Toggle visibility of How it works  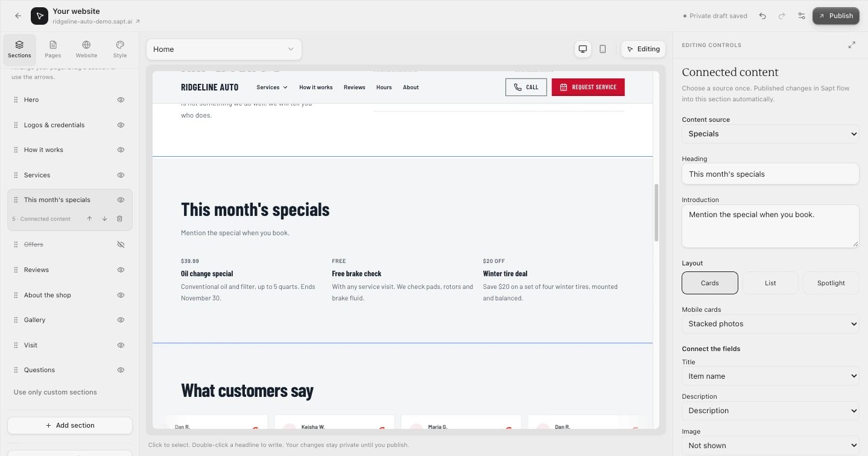click(121, 150)
